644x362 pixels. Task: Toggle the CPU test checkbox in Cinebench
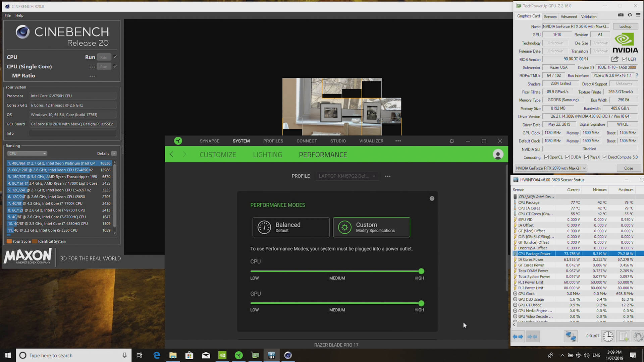(115, 57)
